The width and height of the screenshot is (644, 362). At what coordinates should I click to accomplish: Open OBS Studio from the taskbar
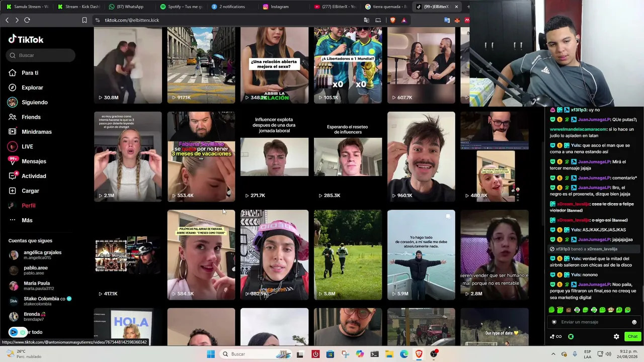(434, 354)
